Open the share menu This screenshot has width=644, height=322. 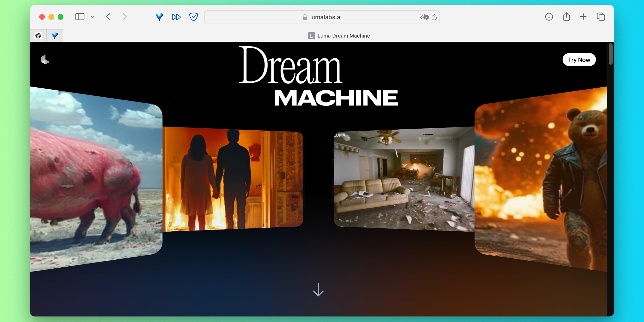click(566, 16)
